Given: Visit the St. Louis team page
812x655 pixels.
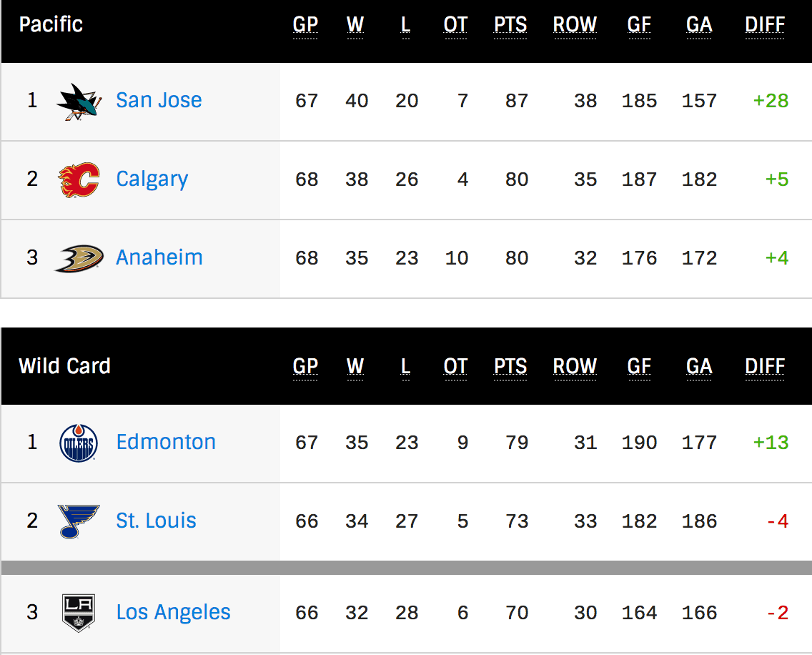Looking at the screenshot, I should pos(157,521).
